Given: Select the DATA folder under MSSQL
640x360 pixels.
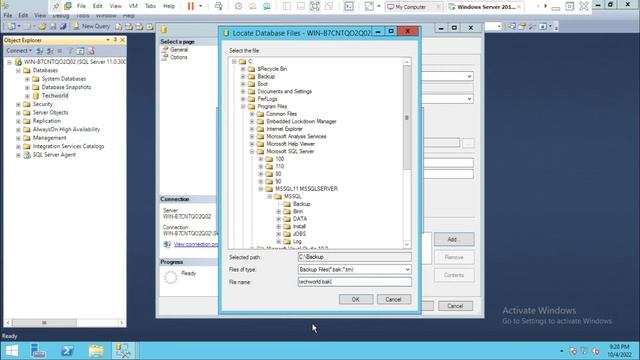Looking at the screenshot, I should (x=300, y=219).
